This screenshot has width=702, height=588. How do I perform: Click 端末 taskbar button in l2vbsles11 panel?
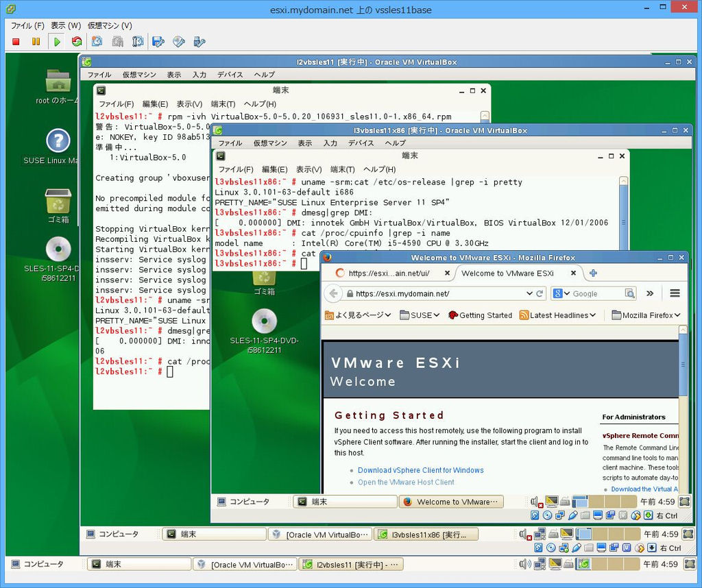pyautogui.click(x=214, y=535)
